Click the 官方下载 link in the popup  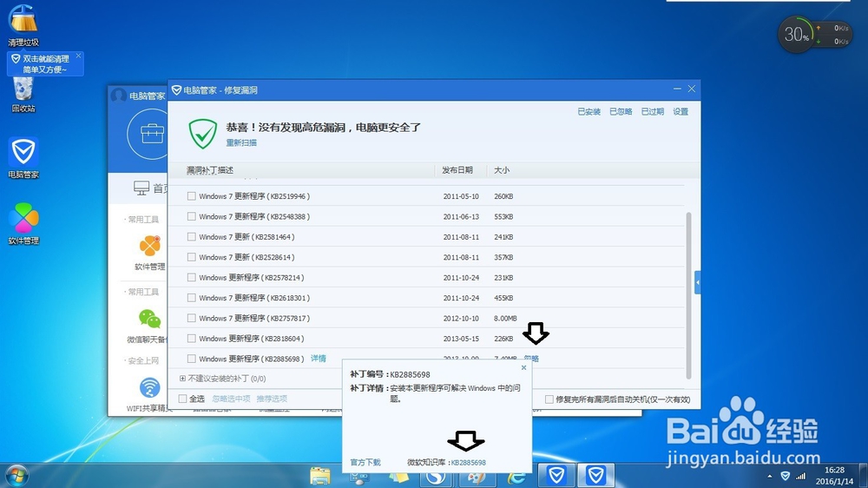365,463
